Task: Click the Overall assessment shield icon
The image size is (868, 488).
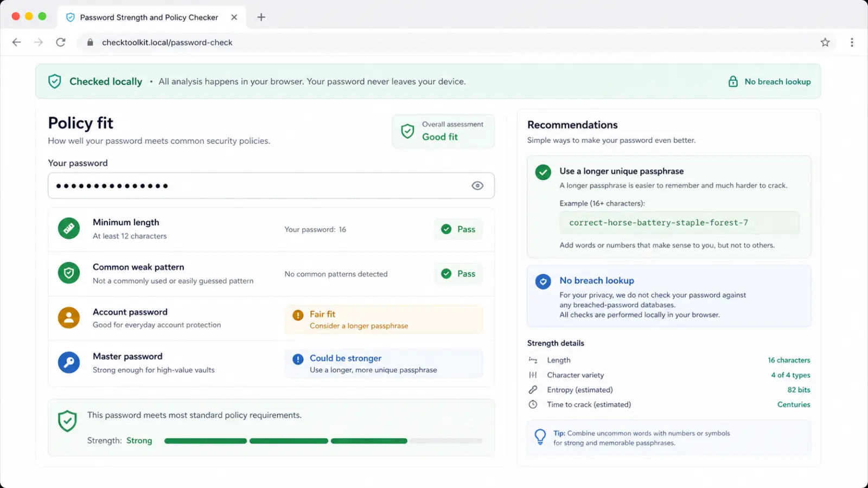Action: pyautogui.click(x=407, y=131)
